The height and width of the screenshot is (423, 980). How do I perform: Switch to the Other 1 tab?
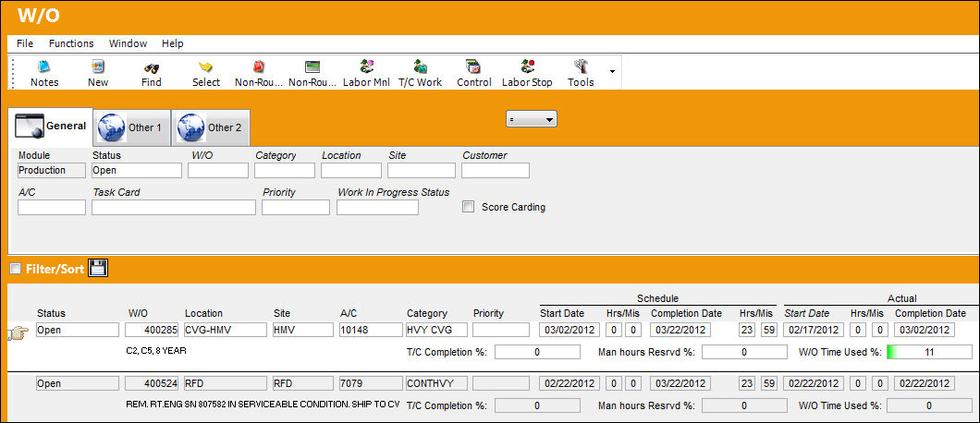coord(131,127)
